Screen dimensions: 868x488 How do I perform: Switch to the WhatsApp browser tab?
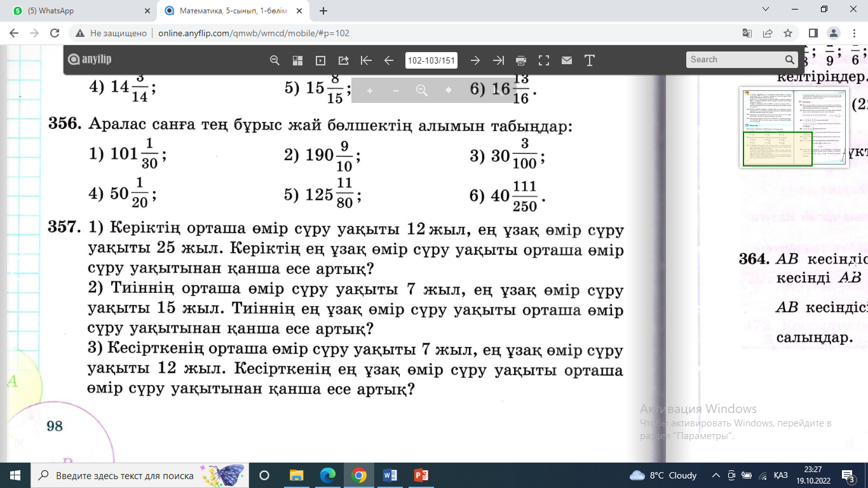(79, 11)
